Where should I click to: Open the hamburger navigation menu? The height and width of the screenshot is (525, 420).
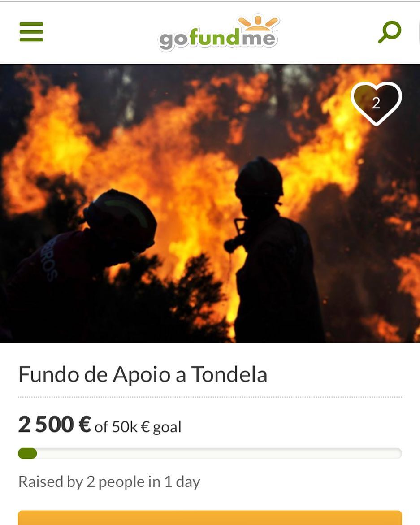point(31,32)
